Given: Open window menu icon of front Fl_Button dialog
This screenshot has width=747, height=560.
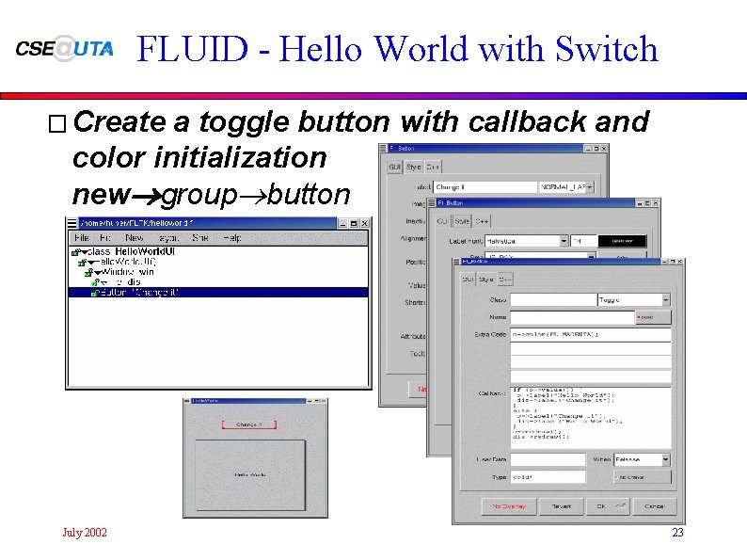Looking at the screenshot, I should 456,261.
